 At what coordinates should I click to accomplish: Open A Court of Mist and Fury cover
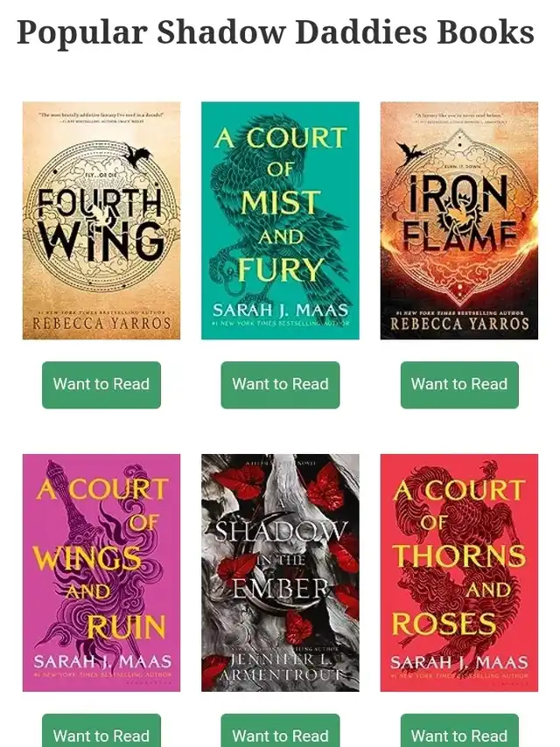[280, 220]
